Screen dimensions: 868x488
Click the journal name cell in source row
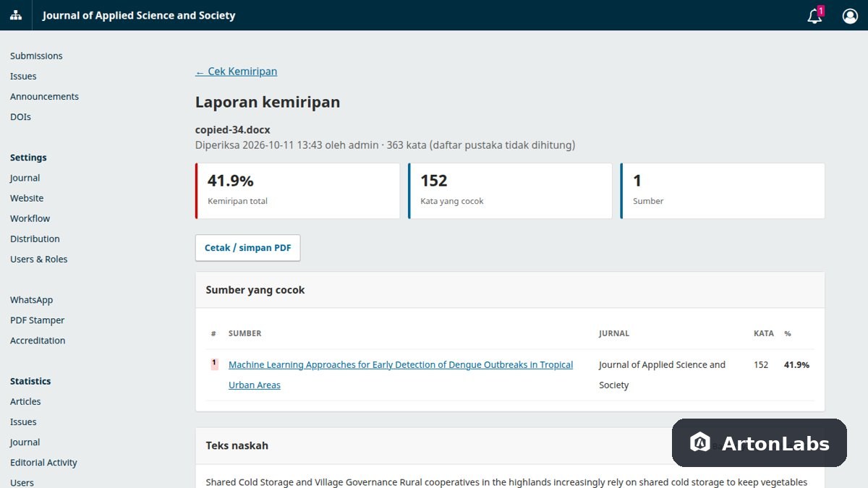[662, 374]
